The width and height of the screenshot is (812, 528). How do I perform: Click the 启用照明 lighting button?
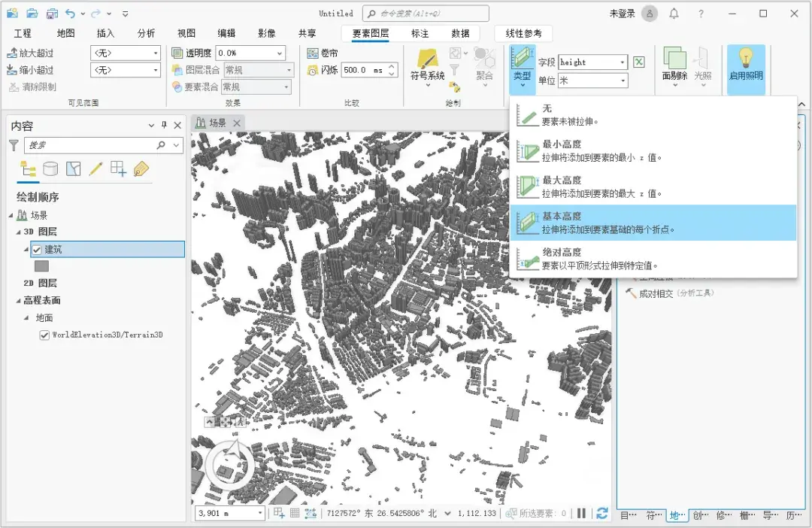click(744, 68)
